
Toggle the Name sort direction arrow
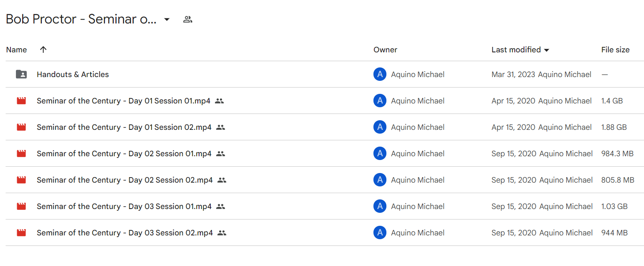click(43, 49)
